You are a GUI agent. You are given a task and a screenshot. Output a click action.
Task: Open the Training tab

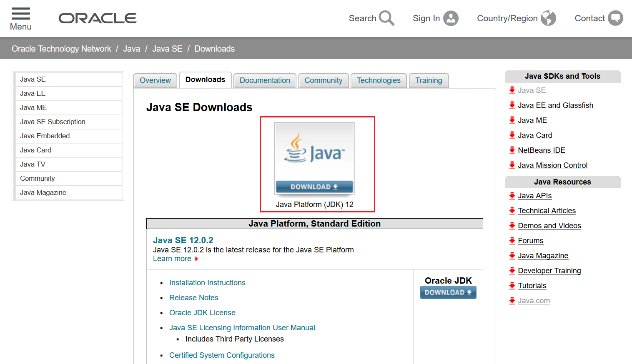(x=429, y=80)
